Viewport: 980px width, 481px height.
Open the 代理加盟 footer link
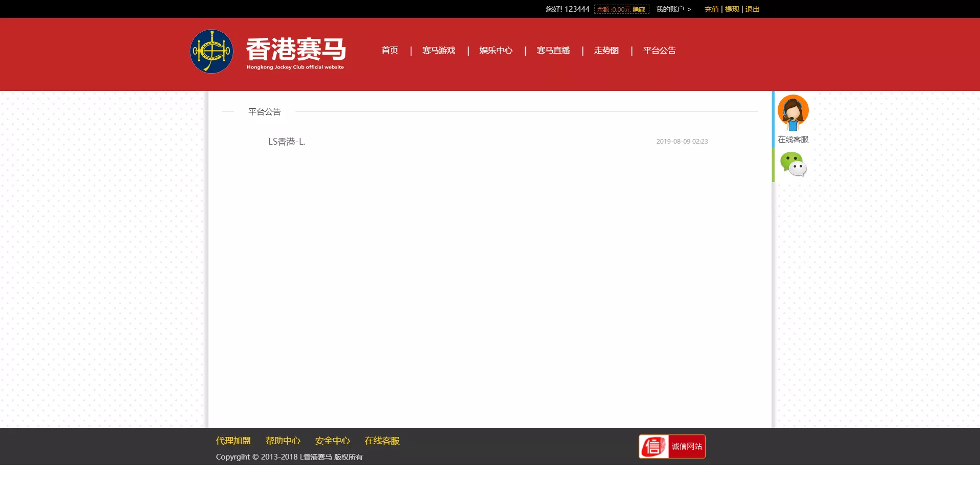pos(233,441)
